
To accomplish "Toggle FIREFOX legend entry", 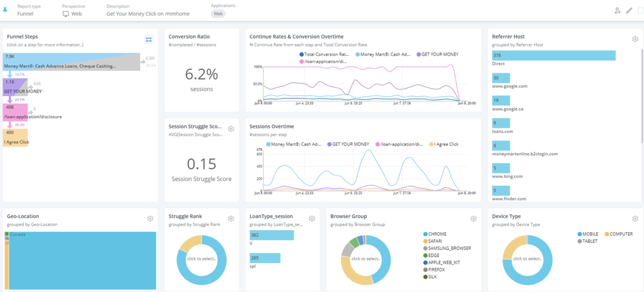I will click(x=434, y=270).
